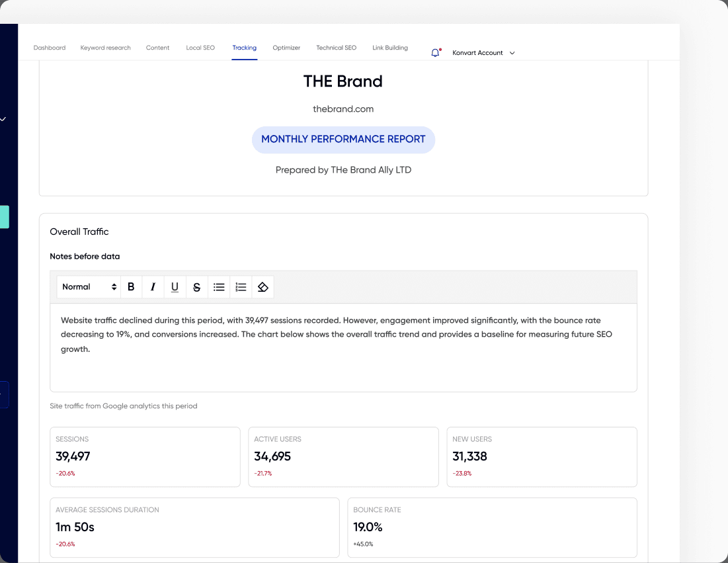Switch to the Content tab
Image resolution: width=728 pixels, height=563 pixels.
(x=157, y=48)
